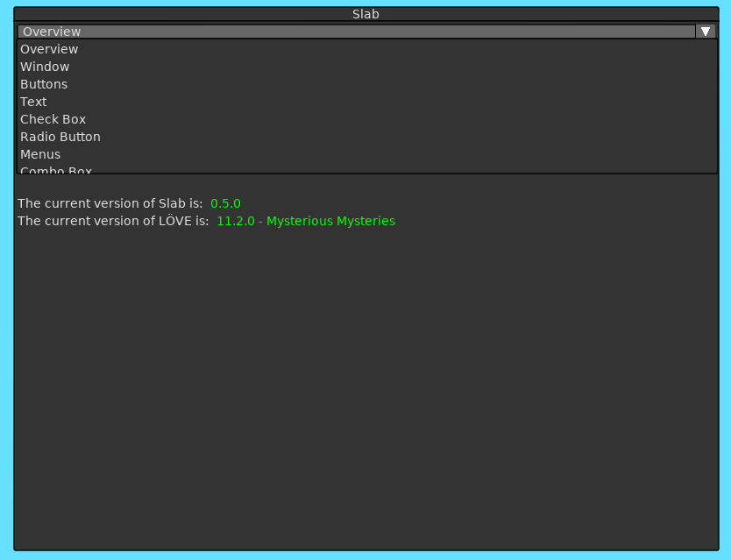The height and width of the screenshot is (560, 731).
Task: Click the combo box down-arrow icon
Action: 706,32
